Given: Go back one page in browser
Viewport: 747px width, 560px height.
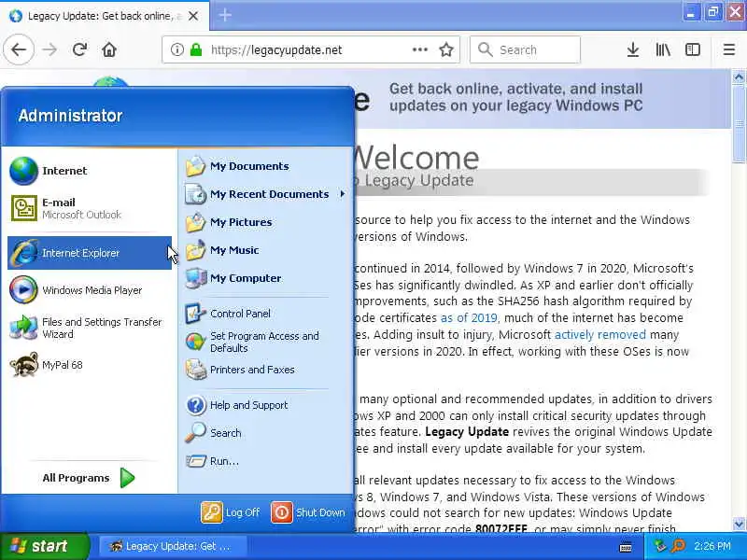Looking at the screenshot, I should coord(19,49).
